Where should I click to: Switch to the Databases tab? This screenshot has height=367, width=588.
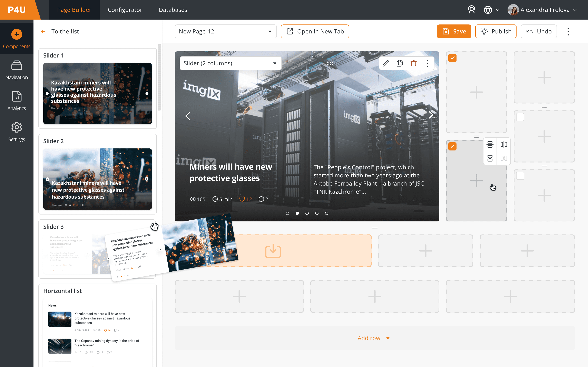pyautogui.click(x=173, y=10)
